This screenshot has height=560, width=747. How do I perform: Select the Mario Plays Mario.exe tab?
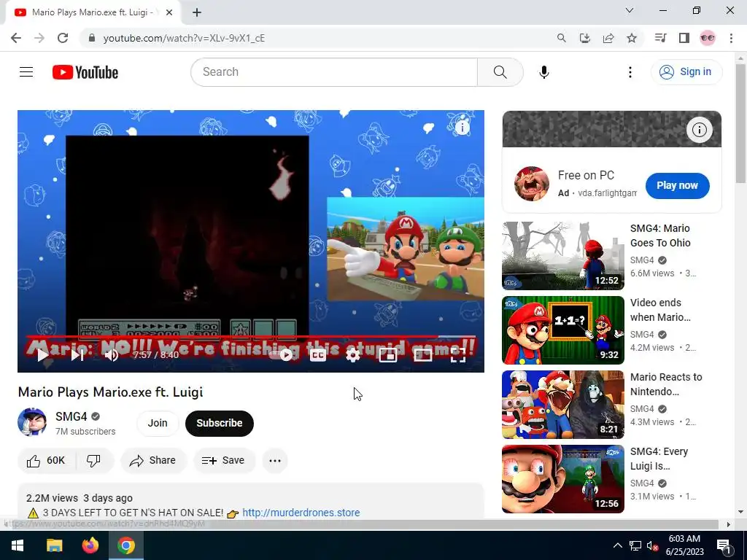coord(93,12)
